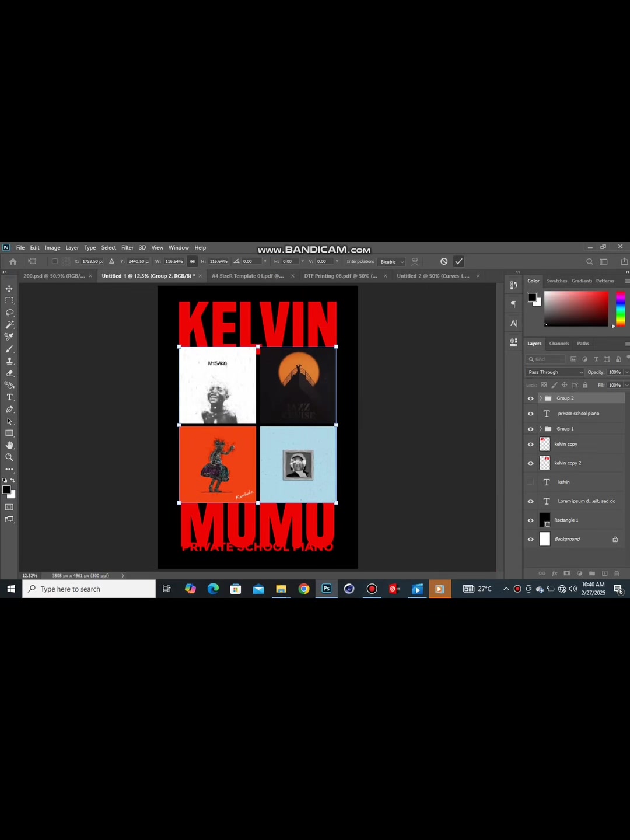Hide the Group 2 layer

(x=531, y=398)
